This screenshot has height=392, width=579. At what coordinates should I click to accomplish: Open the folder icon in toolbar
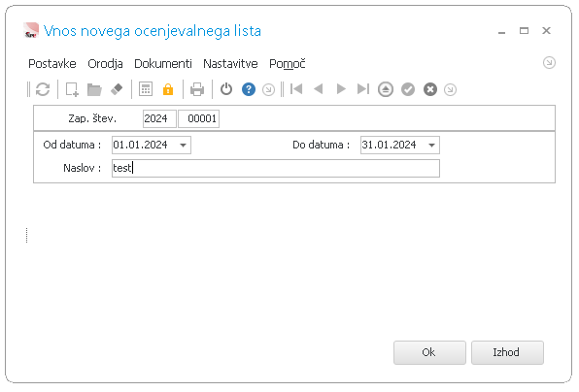(x=94, y=89)
